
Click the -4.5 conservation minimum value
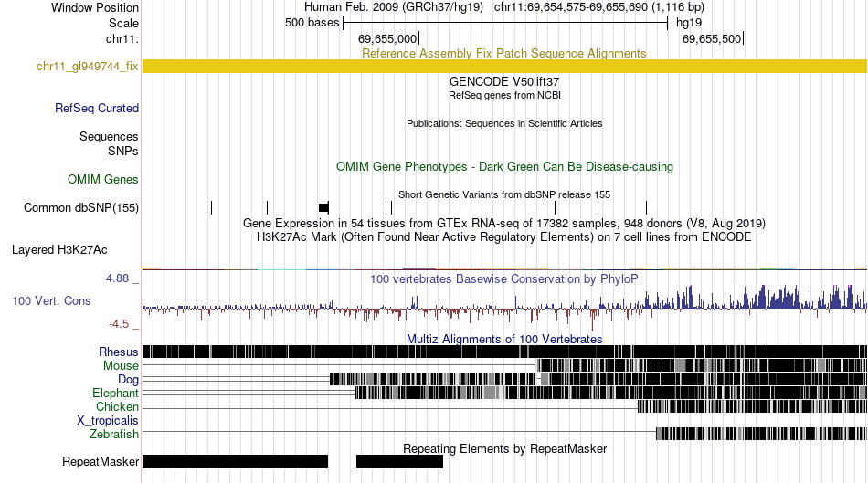click(119, 323)
